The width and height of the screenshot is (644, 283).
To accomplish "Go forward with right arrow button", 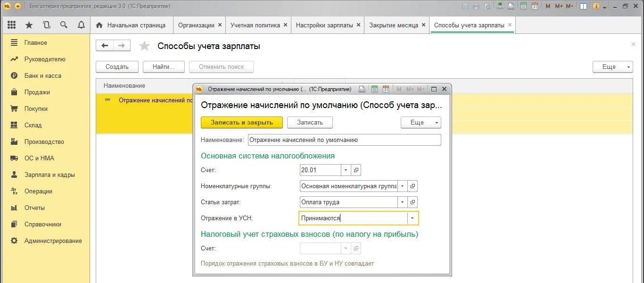I will (122, 45).
